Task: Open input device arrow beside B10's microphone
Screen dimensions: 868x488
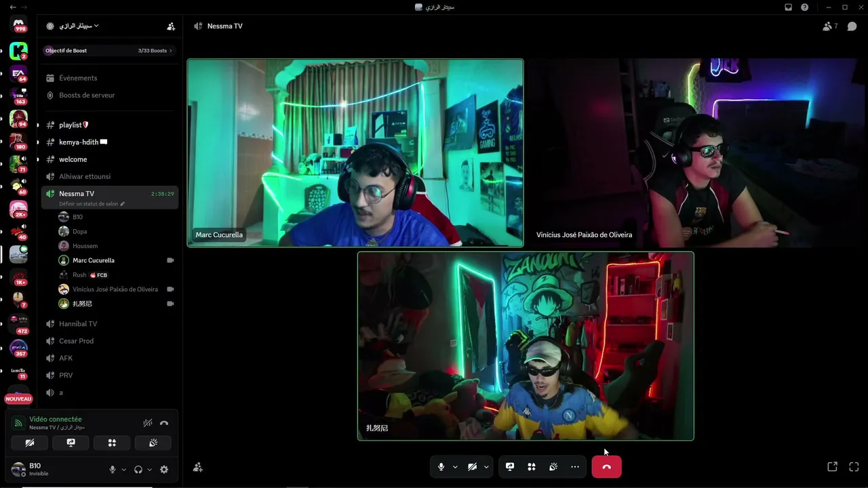Action: 123,469
